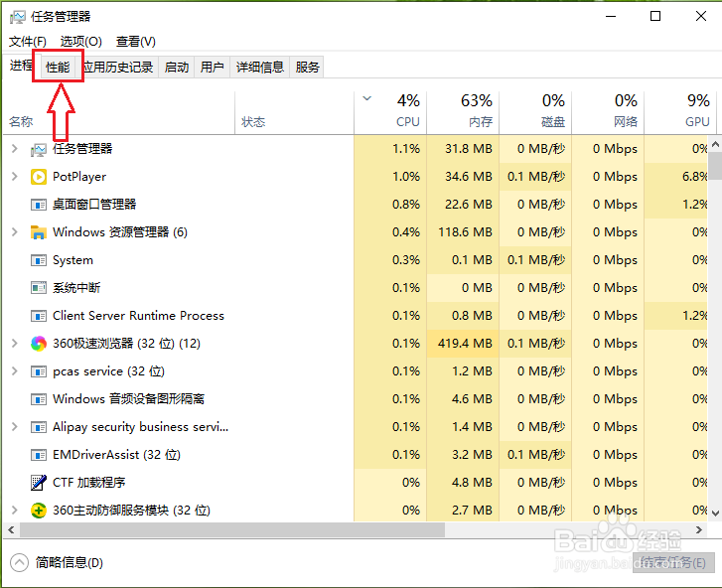722x588 pixels.
Task: Click the vertical scrollbar down arrow
Action: pyautogui.click(x=715, y=513)
